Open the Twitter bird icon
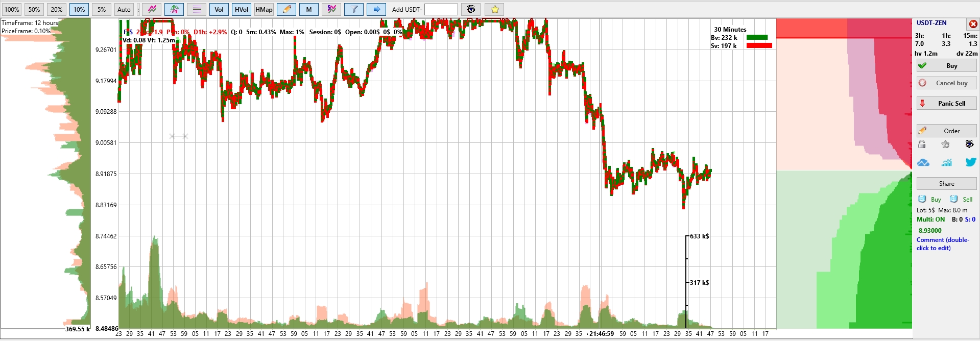The width and height of the screenshot is (980, 341). pyautogui.click(x=970, y=162)
